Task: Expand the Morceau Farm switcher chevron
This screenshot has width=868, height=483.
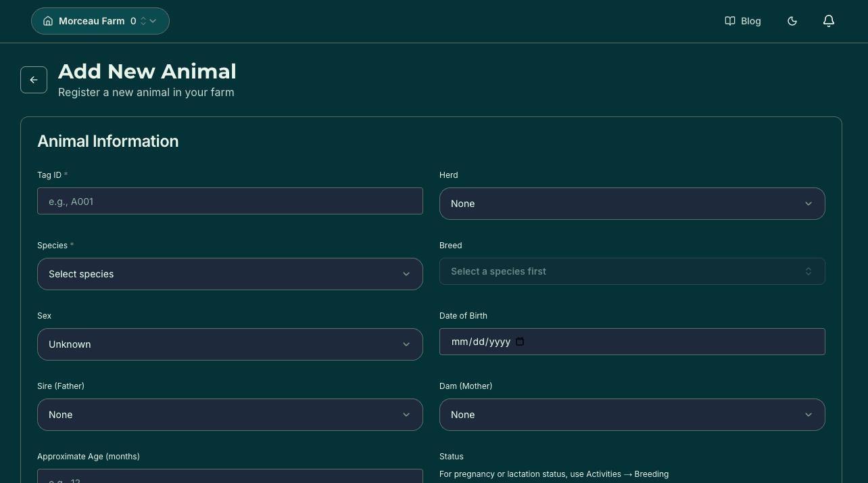Action: [153, 21]
